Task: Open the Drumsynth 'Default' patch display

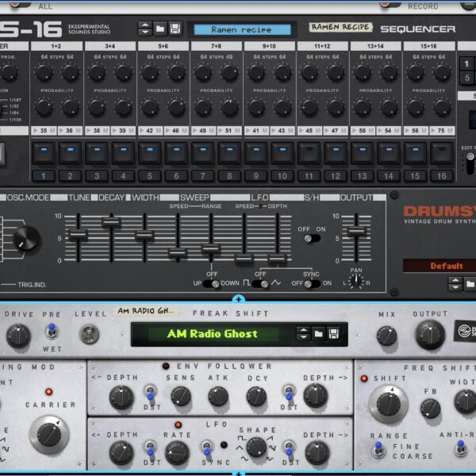Action: pyautogui.click(x=440, y=267)
